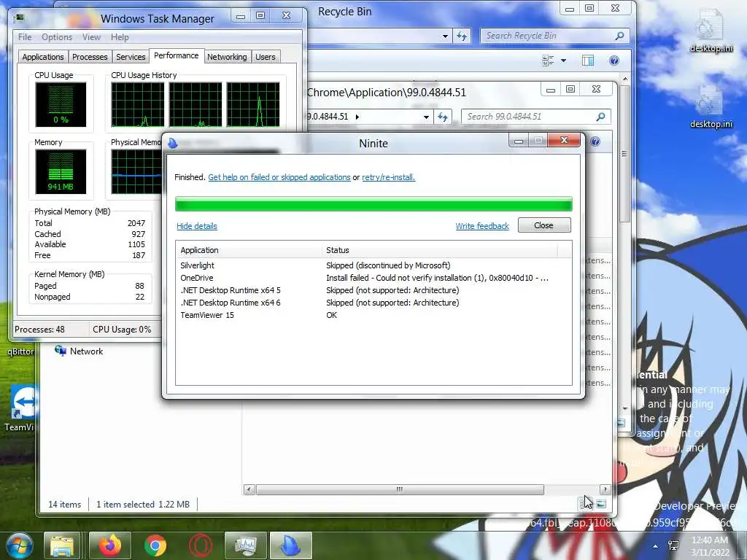
Task: Open the File menu in Task Manager
Action: pyautogui.click(x=25, y=37)
